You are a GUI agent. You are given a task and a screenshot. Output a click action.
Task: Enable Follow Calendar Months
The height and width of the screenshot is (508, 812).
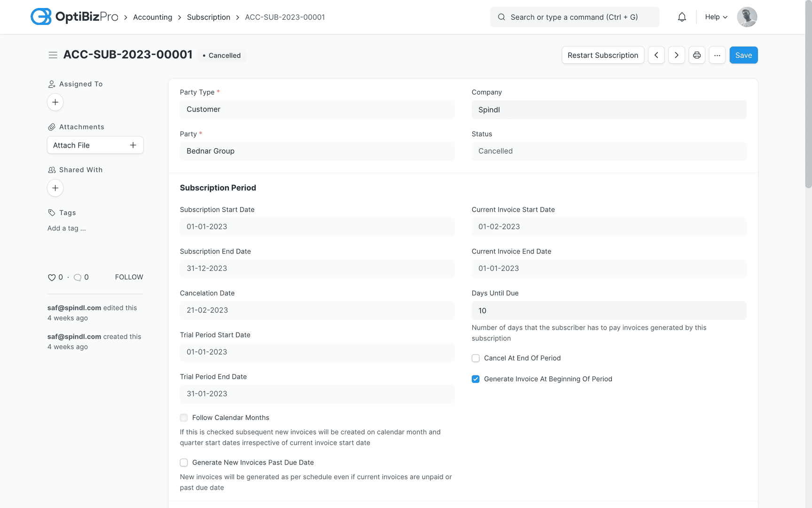(184, 418)
